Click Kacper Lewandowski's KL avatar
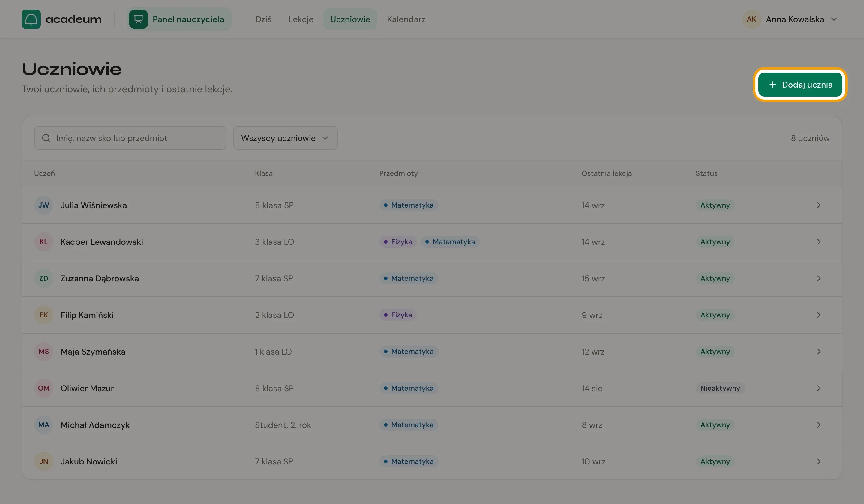The height and width of the screenshot is (504, 864). click(43, 242)
